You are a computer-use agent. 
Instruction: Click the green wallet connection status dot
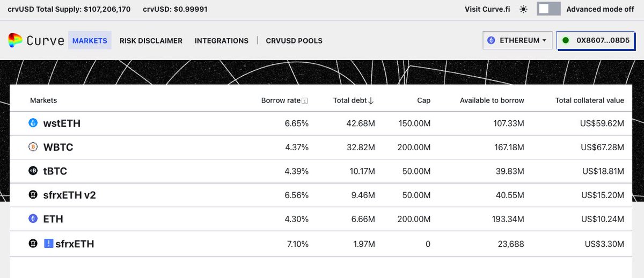click(x=565, y=40)
